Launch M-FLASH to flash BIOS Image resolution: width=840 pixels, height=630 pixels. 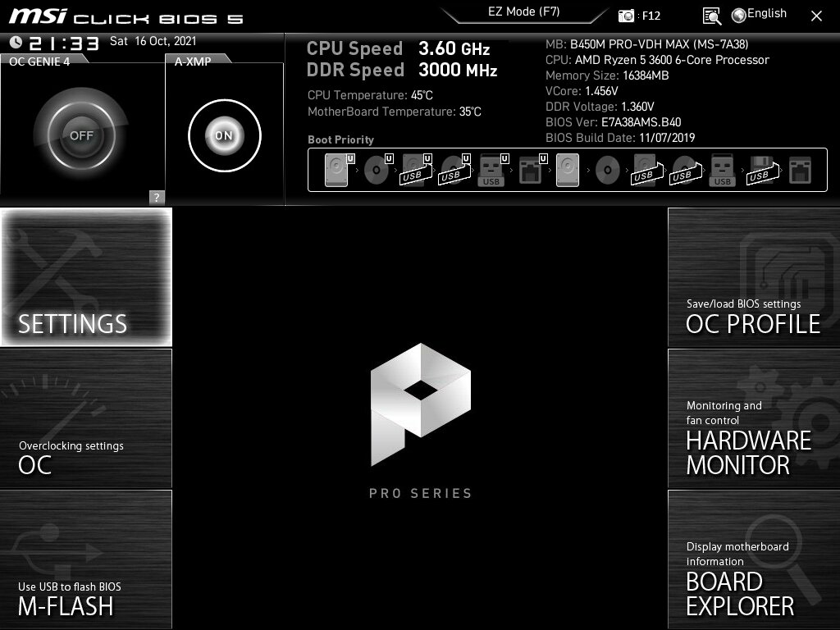tap(86, 560)
